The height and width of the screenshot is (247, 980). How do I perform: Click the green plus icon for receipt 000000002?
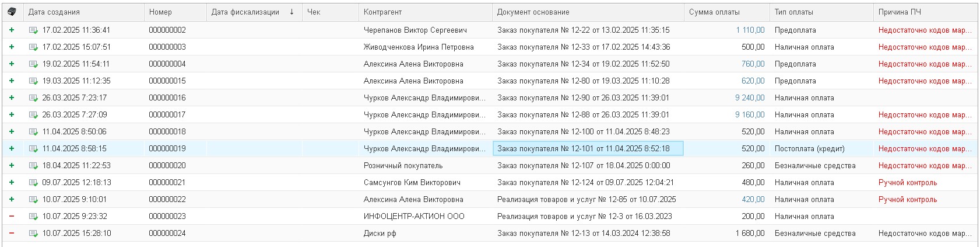12,30
